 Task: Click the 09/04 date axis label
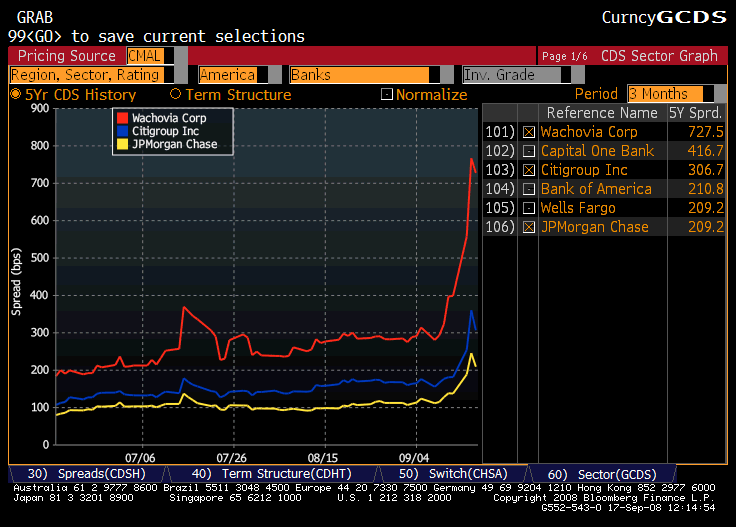414,458
